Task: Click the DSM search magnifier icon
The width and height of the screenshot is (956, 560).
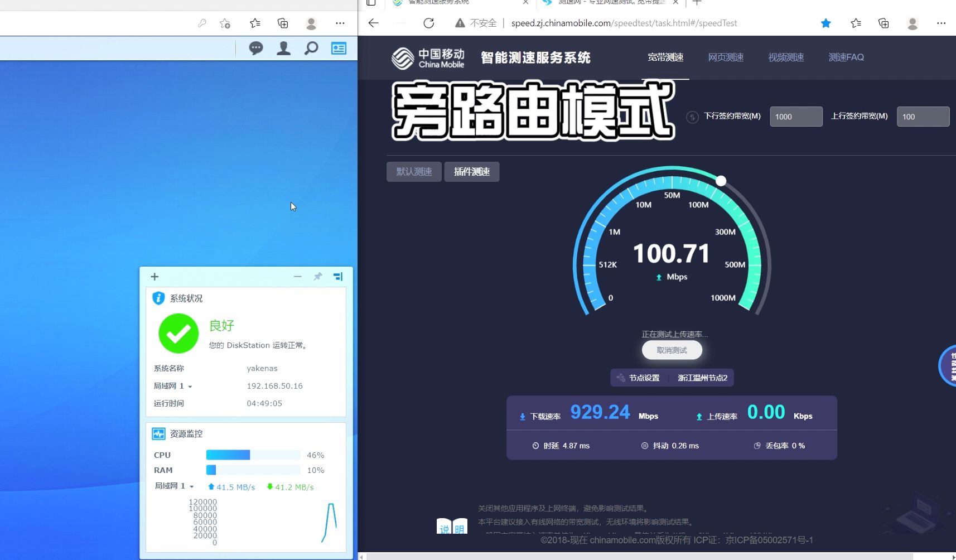Action: point(311,49)
